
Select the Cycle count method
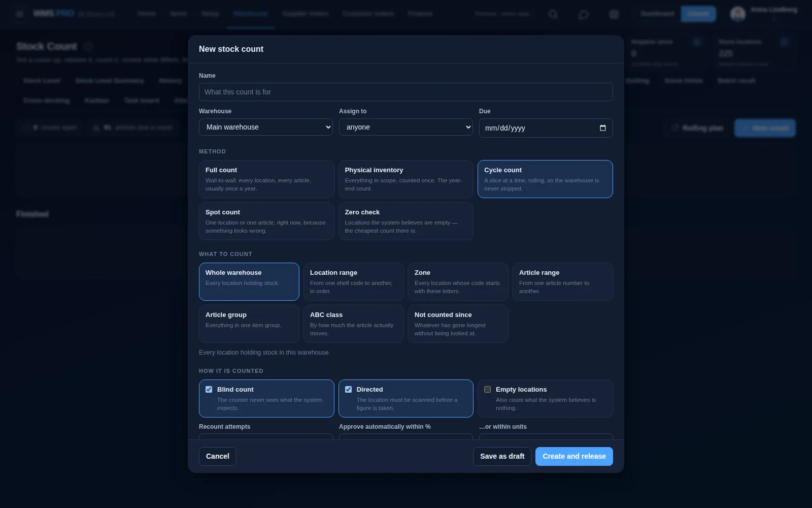click(x=545, y=179)
